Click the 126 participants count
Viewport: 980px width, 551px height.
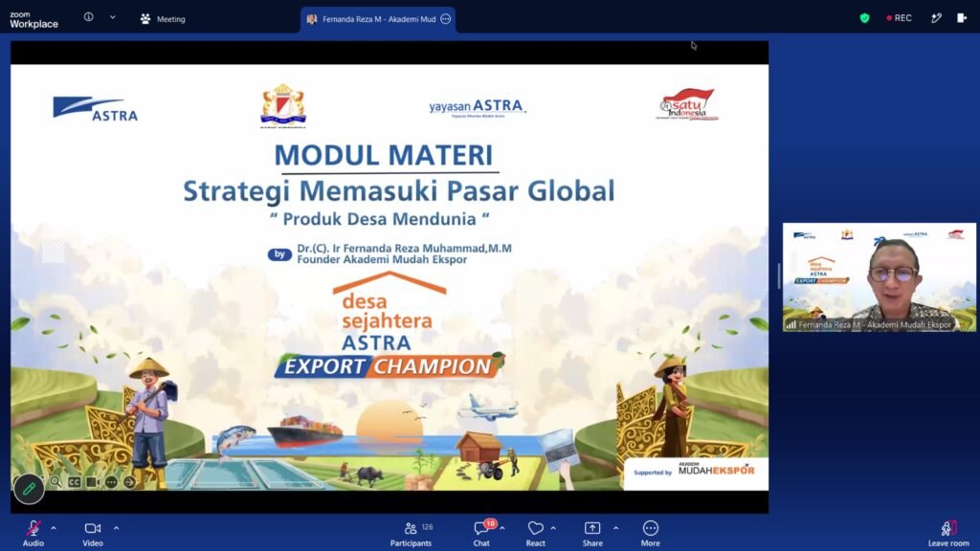[428, 527]
